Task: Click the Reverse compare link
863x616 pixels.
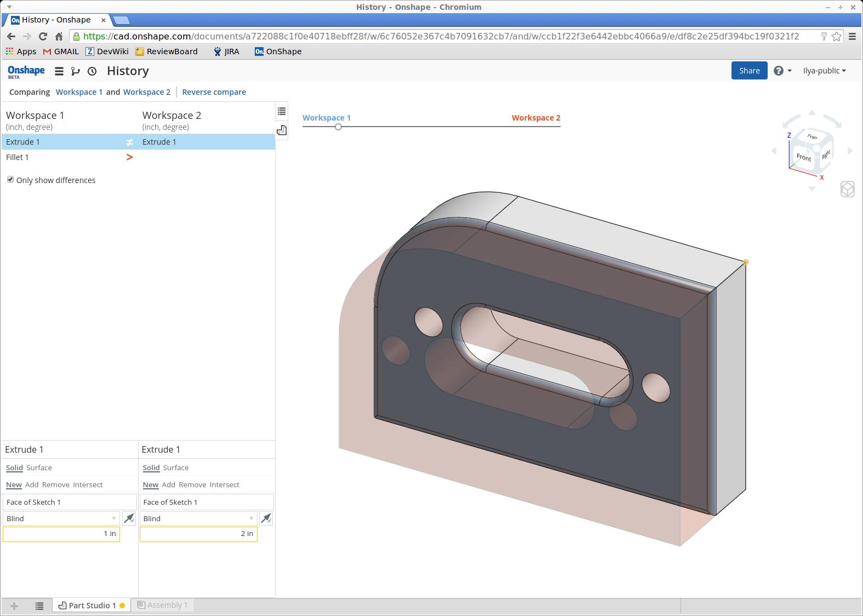Action: click(214, 92)
